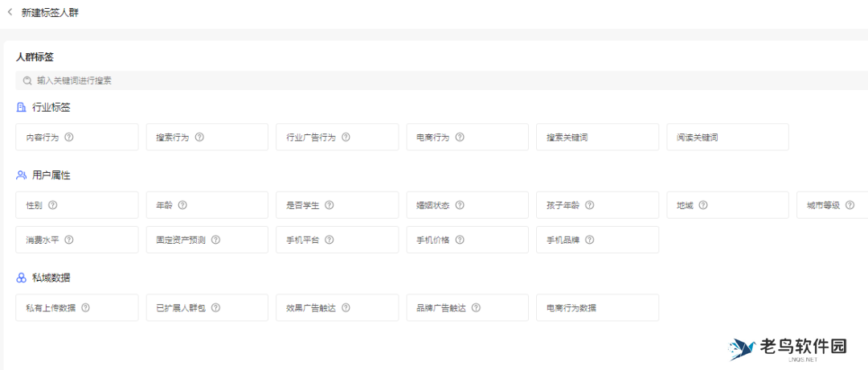The width and height of the screenshot is (868, 370).
Task: Select the 孩子年龄 tag
Action: coord(597,205)
